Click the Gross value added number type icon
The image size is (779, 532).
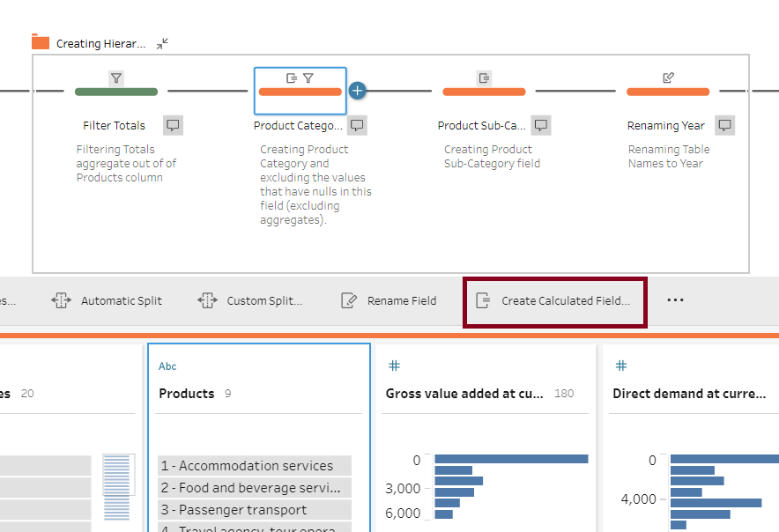(x=395, y=366)
